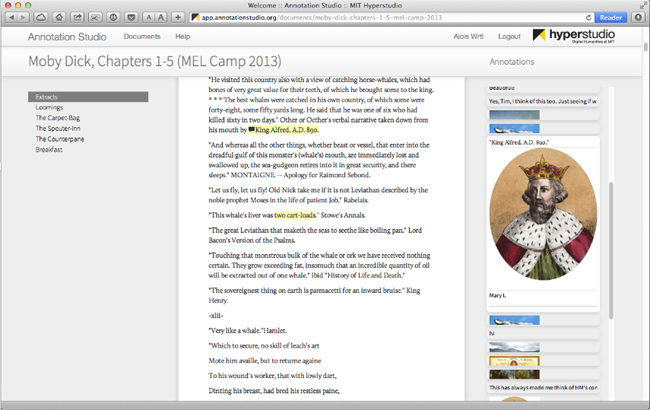Select Extracts chapter in sidebar
This screenshot has width=650, height=410.
[88, 97]
